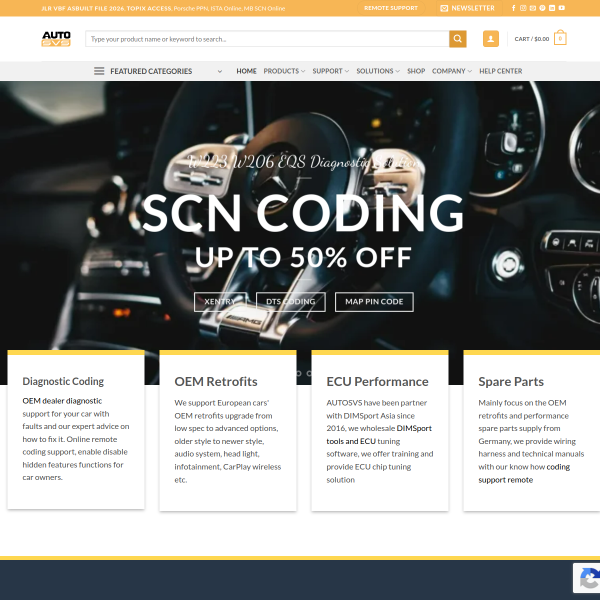
Task: Click the 'Diagnostic Coding' card heading
Action: point(63,381)
